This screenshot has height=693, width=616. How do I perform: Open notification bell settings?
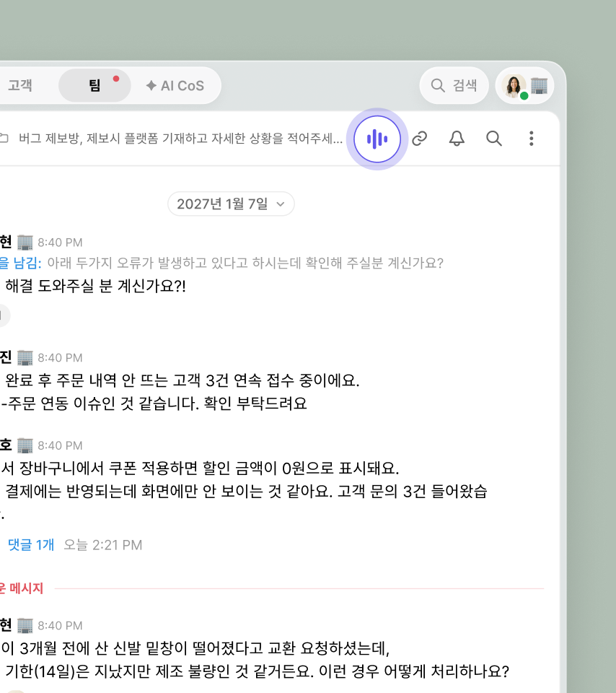pos(457,139)
